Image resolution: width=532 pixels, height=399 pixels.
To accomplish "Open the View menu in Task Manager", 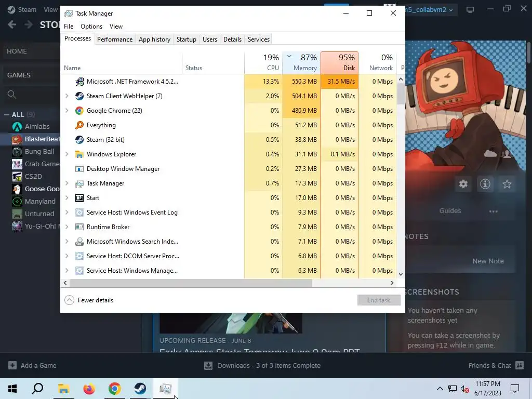I will click(x=116, y=26).
